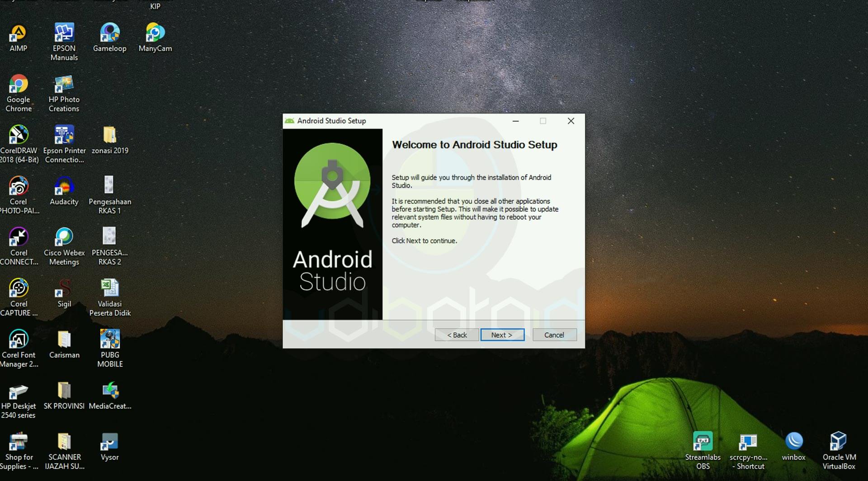868x481 pixels.
Task: Select the scrcpy-no... Shortcut icon
Action: 748,451
